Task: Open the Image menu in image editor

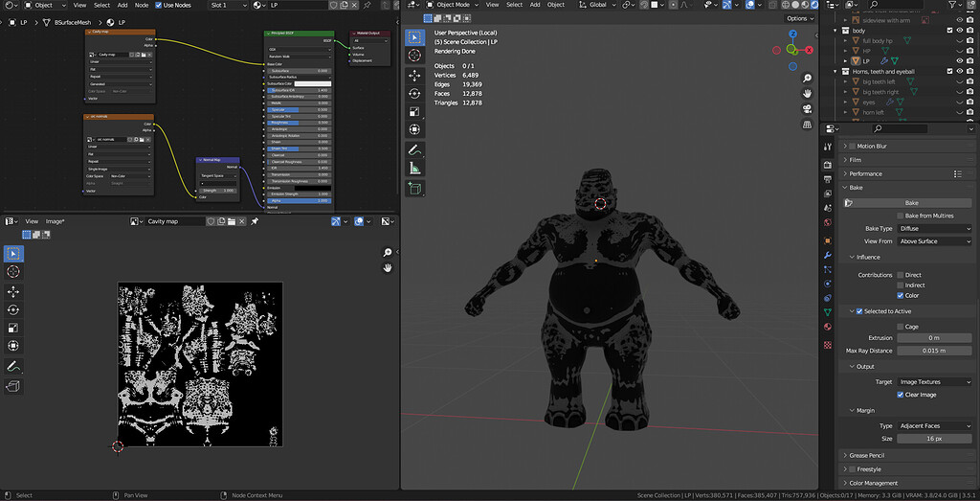Action: tap(55, 221)
